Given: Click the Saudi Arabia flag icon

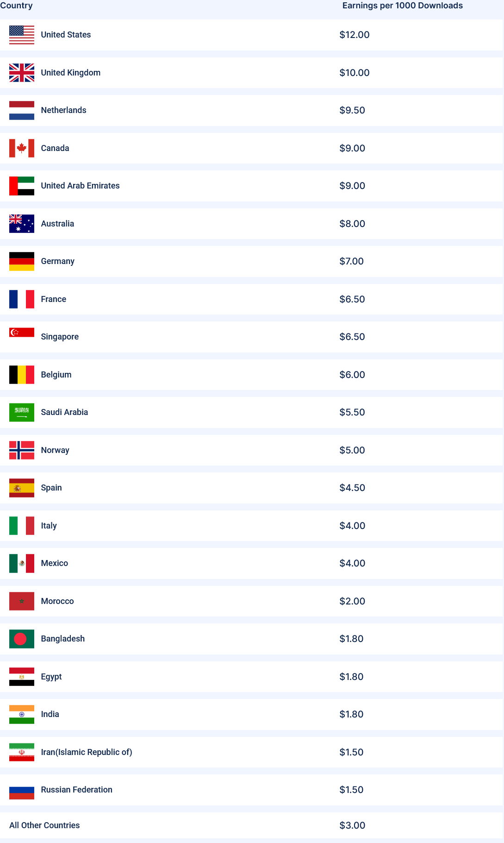Looking at the screenshot, I should tap(22, 412).
